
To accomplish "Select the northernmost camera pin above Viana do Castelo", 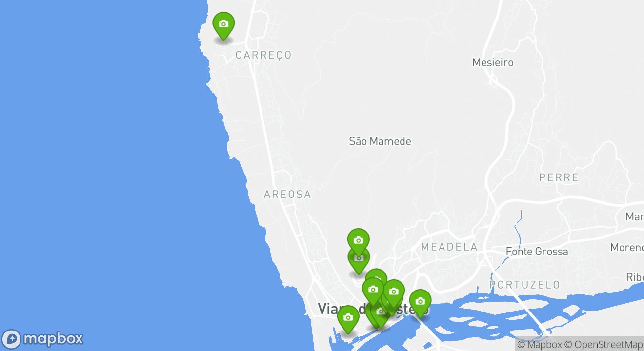I will pos(358,241).
